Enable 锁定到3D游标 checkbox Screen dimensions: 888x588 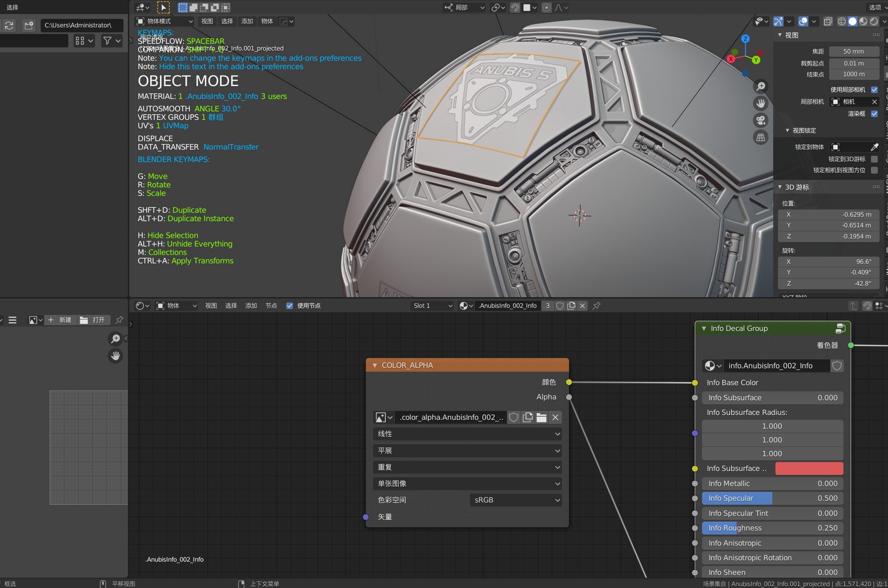[x=874, y=159]
